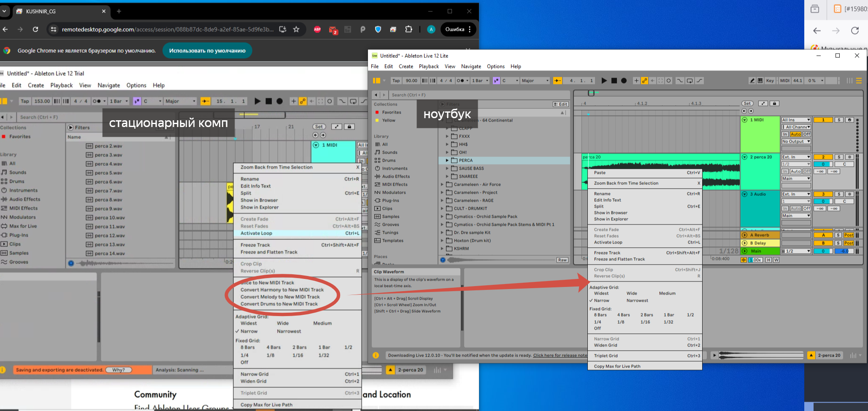This screenshot has height=411, width=868.
Task: Toggle the browser show/hide icon in Lite window
Action: (x=376, y=81)
